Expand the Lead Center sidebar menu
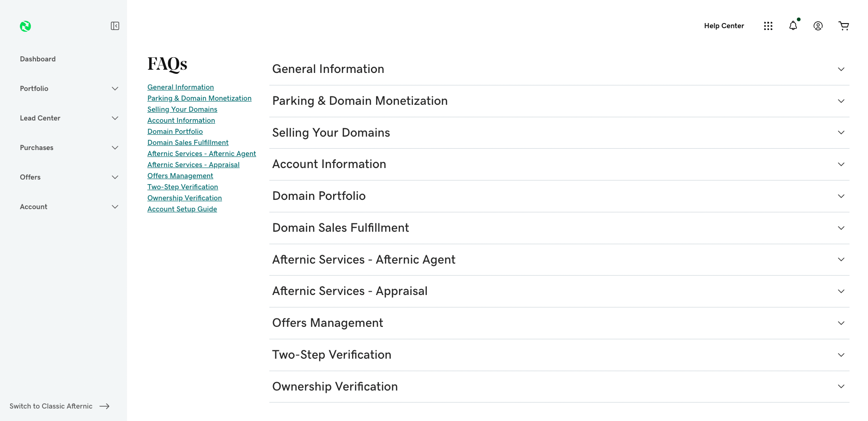868x421 pixels. (x=115, y=118)
